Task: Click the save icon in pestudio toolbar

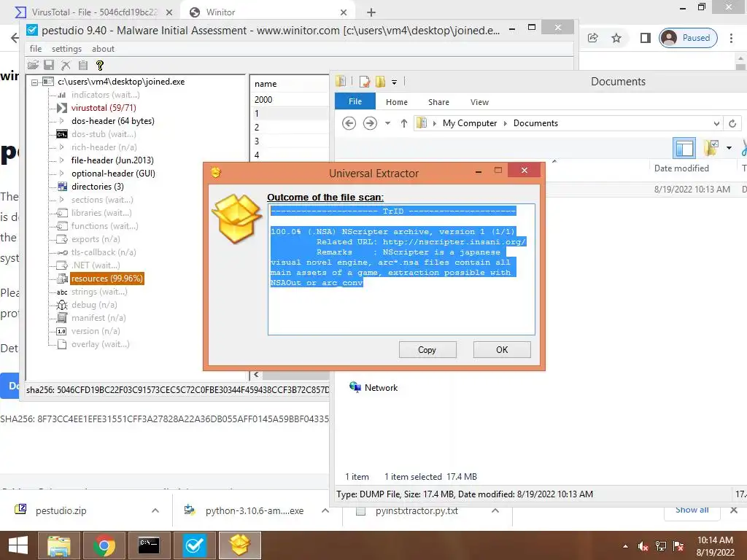Action: pos(49,65)
